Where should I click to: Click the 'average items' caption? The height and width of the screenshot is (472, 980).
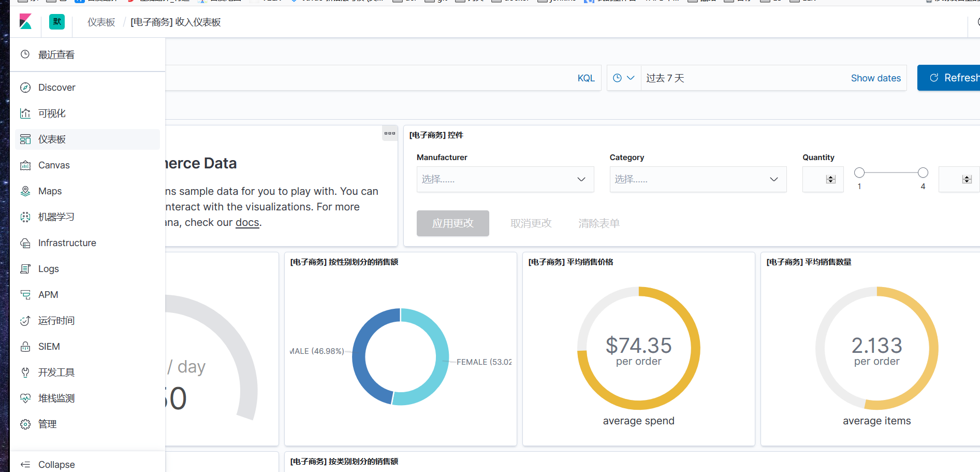click(877, 421)
